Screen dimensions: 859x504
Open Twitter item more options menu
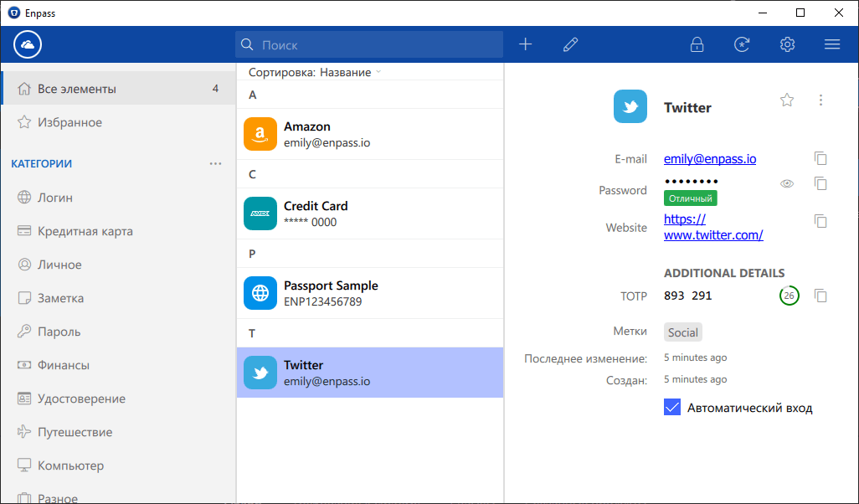[820, 100]
